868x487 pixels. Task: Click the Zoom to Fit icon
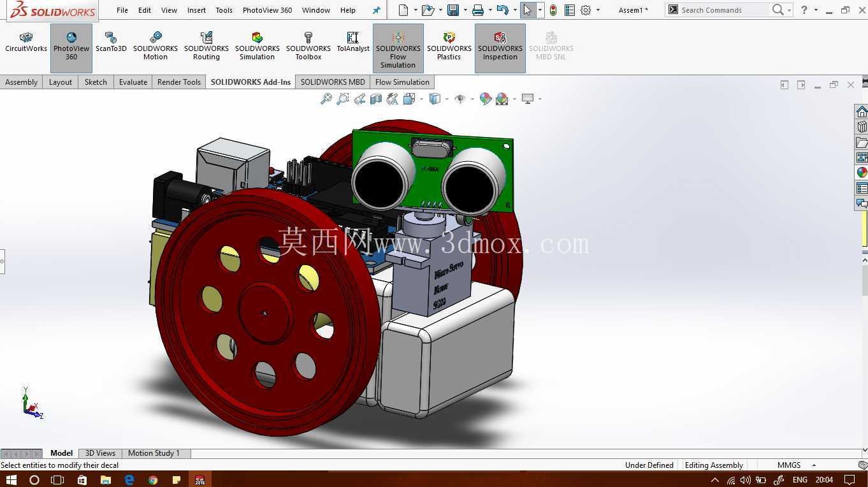coord(326,99)
